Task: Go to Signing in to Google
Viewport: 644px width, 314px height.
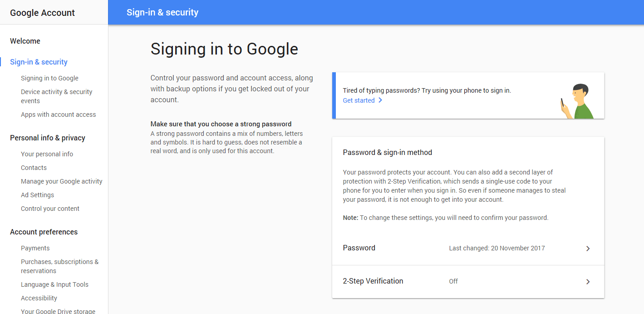Action: (49, 78)
